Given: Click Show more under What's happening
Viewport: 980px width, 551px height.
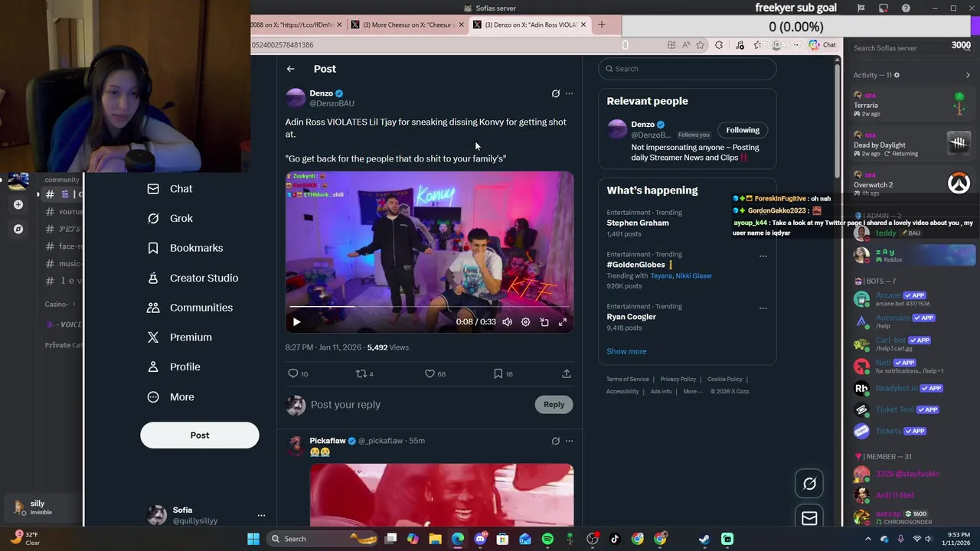Looking at the screenshot, I should pos(626,351).
